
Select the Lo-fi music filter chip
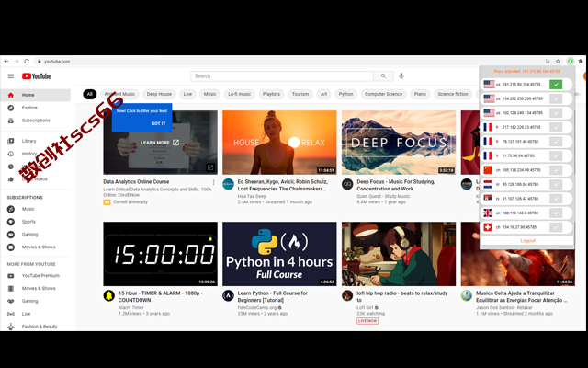[x=239, y=94]
